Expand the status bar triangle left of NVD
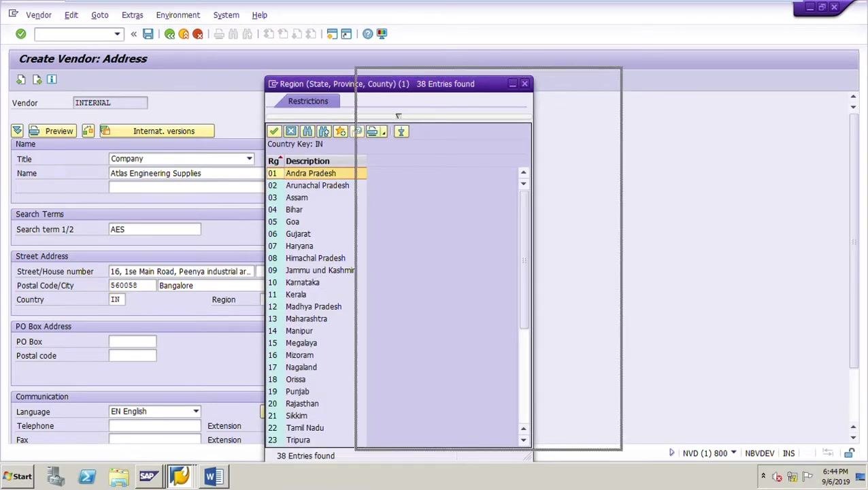The width and height of the screenshot is (868, 490). pyautogui.click(x=671, y=453)
